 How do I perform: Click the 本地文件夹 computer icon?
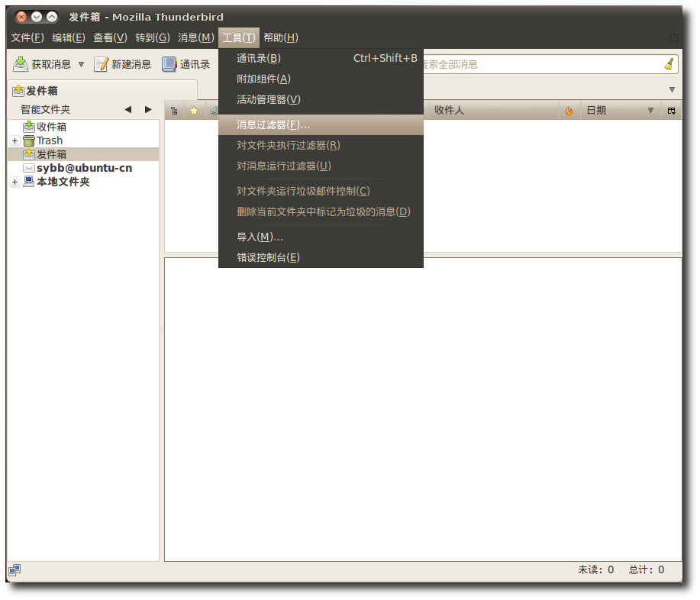click(x=29, y=182)
